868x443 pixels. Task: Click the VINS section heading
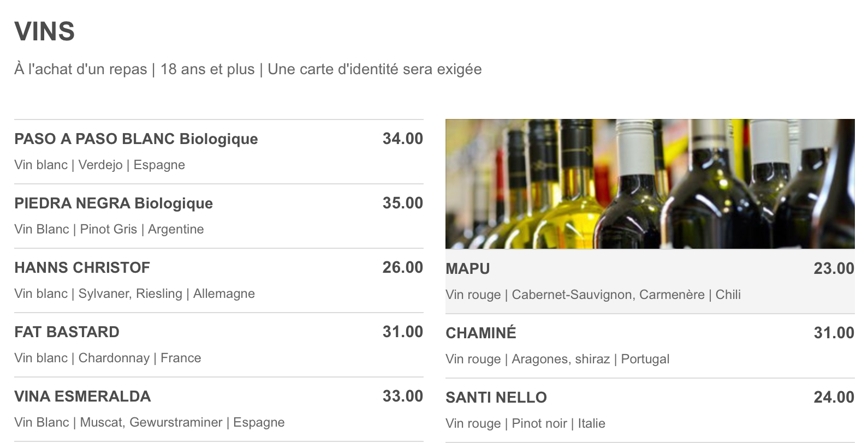click(45, 31)
